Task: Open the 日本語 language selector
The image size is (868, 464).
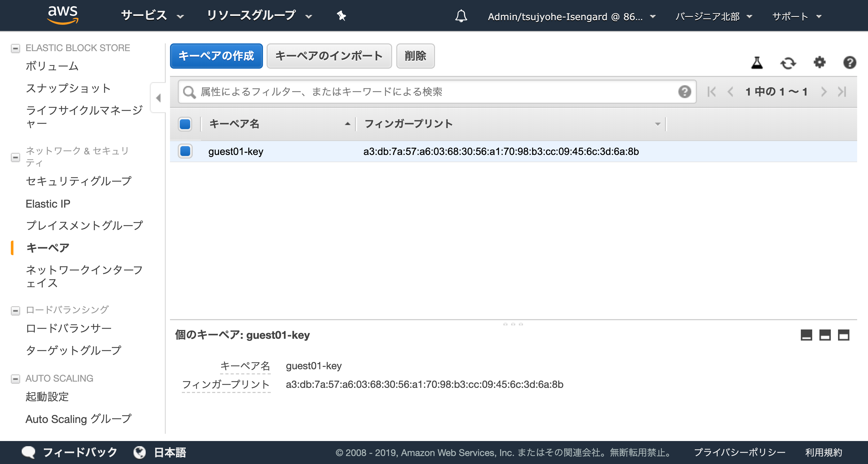Action: coord(170,452)
